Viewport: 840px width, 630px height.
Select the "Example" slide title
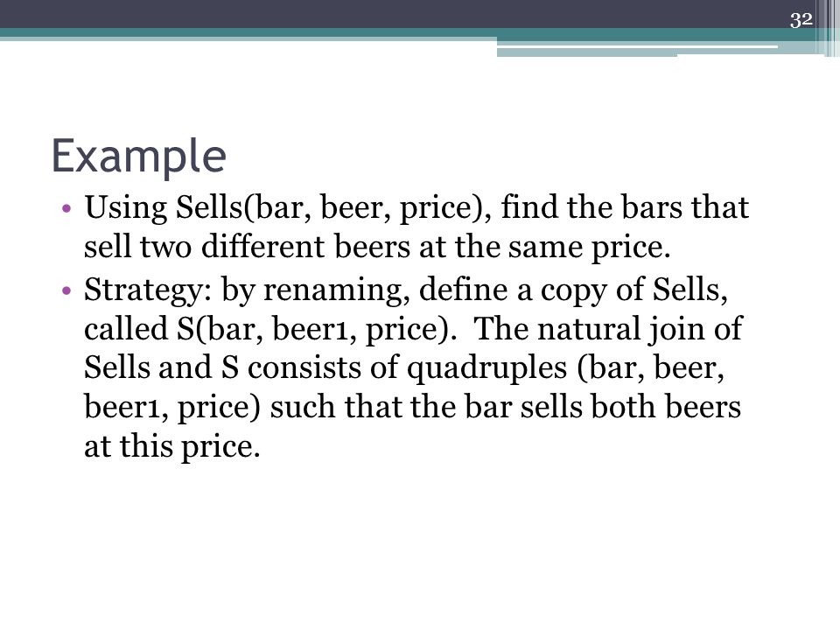[139, 156]
